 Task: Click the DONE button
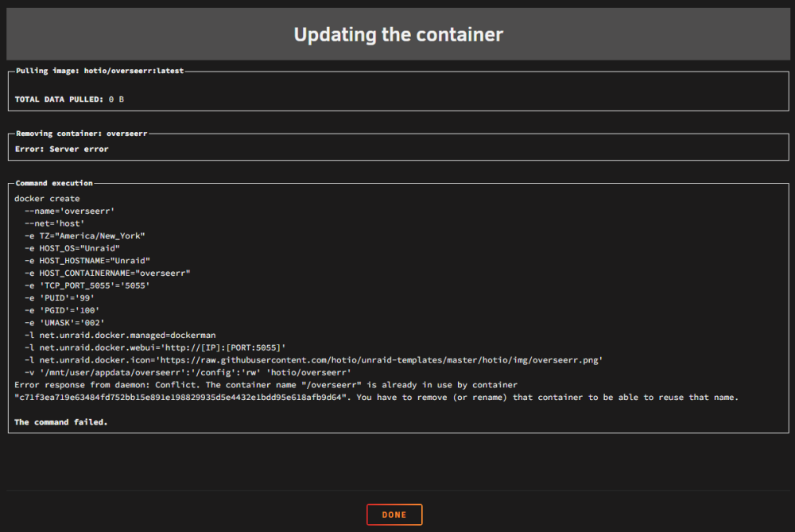394,515
